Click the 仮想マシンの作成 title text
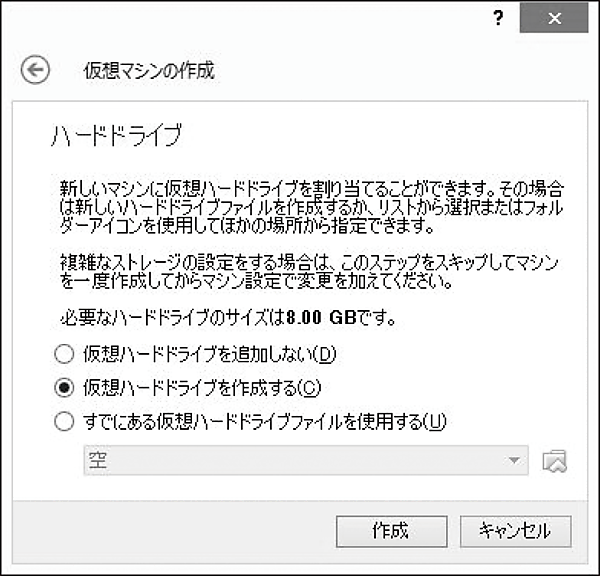Image resolution: width=600 pixels, height=576 pixels. (x=148, y=71)
